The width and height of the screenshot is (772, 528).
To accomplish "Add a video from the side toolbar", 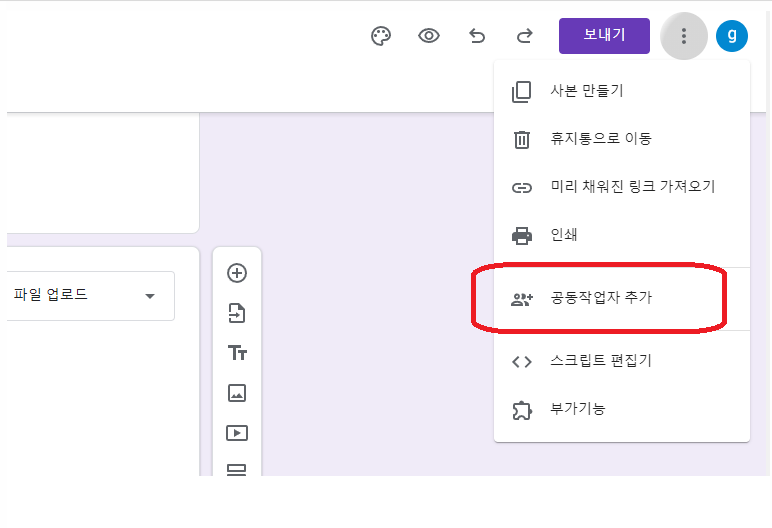I will [237, 433].
